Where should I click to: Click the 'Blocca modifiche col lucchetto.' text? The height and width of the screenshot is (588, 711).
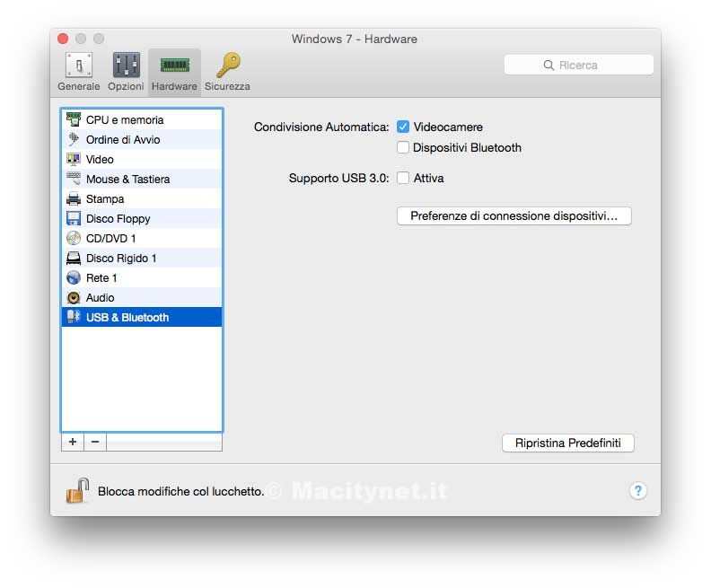181,491
